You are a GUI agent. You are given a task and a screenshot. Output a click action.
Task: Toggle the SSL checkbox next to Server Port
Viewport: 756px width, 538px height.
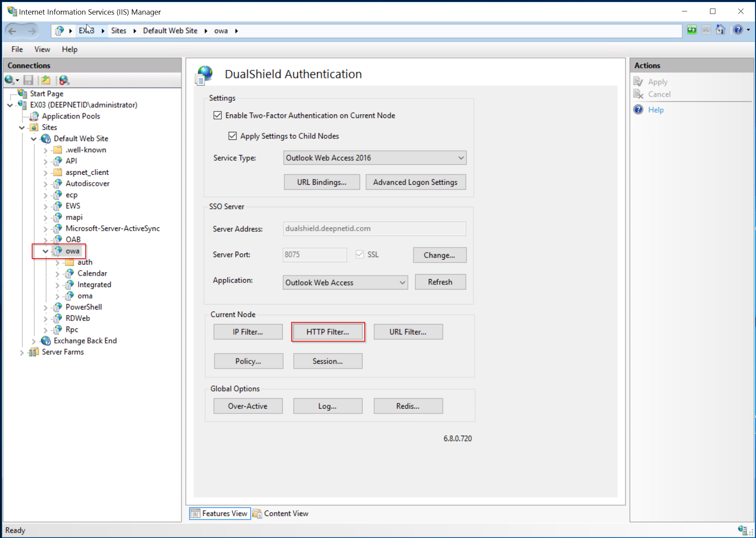360,254
